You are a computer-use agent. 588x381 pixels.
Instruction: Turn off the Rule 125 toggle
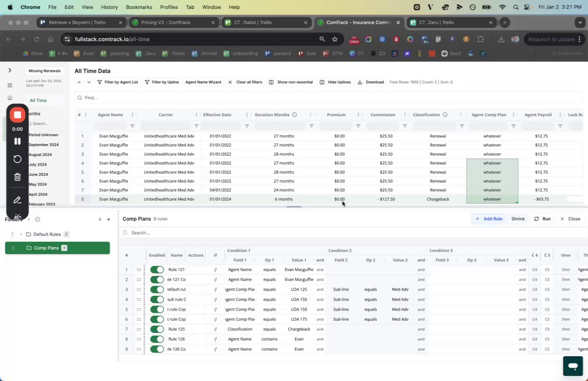[157, 329]
